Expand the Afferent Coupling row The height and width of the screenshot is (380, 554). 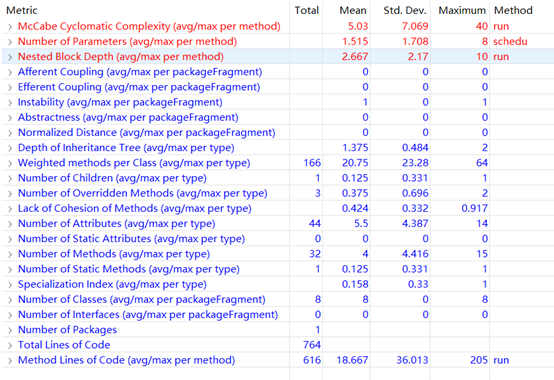click(x=10, y=72)
